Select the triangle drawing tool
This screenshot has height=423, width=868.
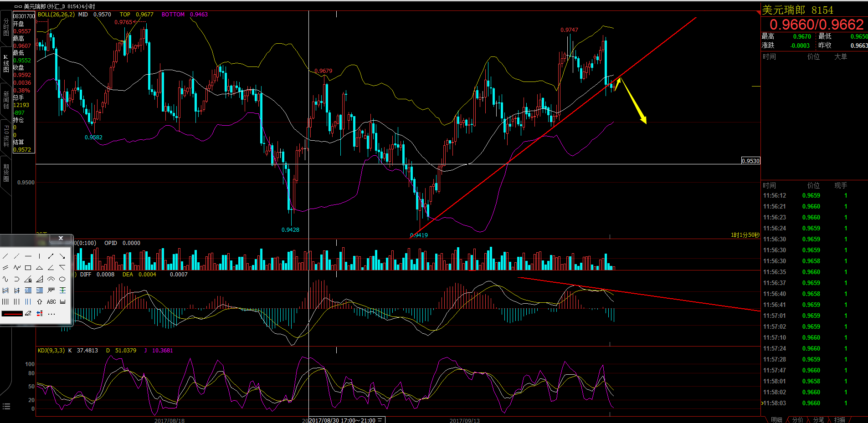click(x=40, y=268)
